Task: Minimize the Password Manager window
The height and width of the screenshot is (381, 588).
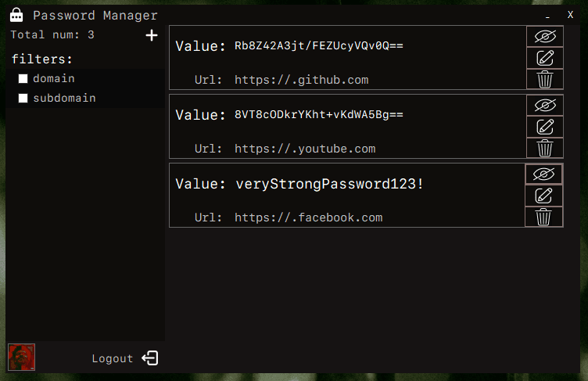Action: 547,15
